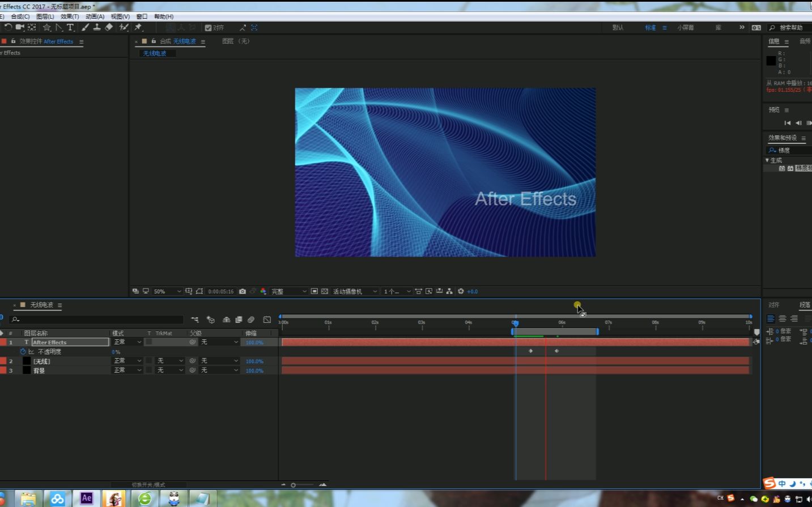Toggle the 对齐 snapping checkbox
Screen dimensions: 812x507
coord(209,28)
